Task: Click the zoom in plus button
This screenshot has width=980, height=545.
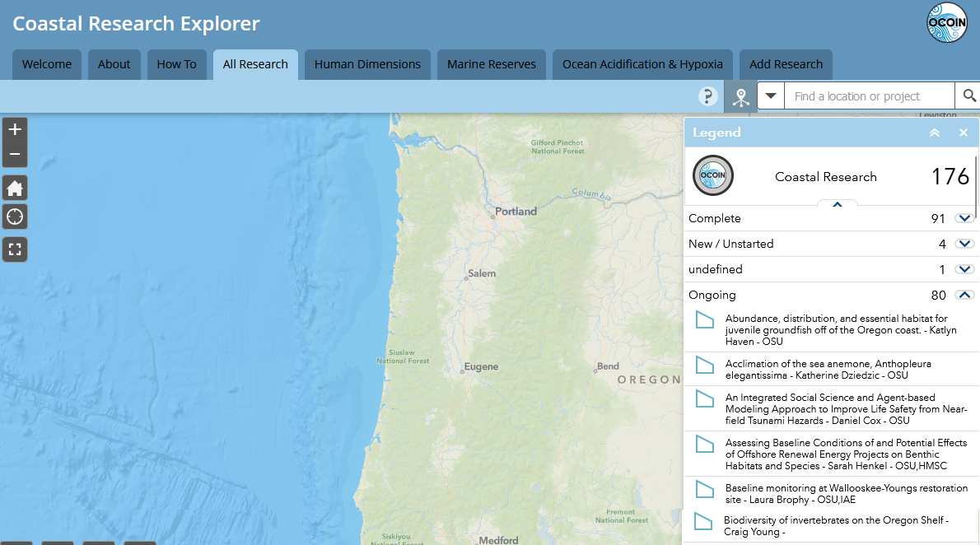Action: (x=15, y=129)
